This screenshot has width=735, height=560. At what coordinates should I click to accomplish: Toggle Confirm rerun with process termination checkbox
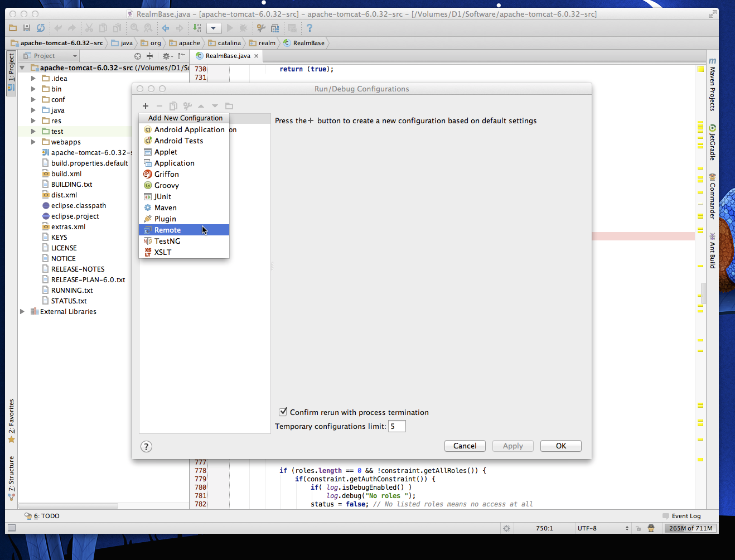click(283, 412)
